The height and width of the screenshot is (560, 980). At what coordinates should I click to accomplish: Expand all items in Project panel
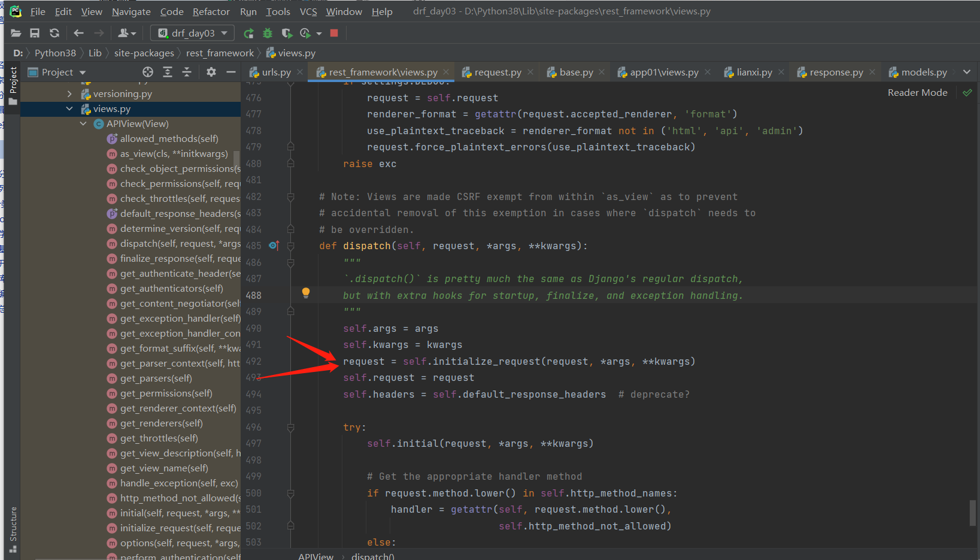coord(168,72)
